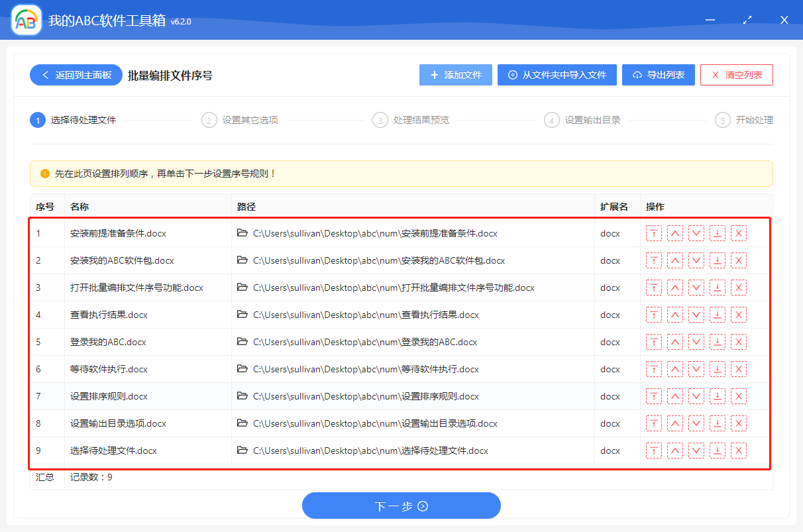Export the list with 导出列表
The image size is (803, 532).
pyautogui.click(x=658, y=75)
